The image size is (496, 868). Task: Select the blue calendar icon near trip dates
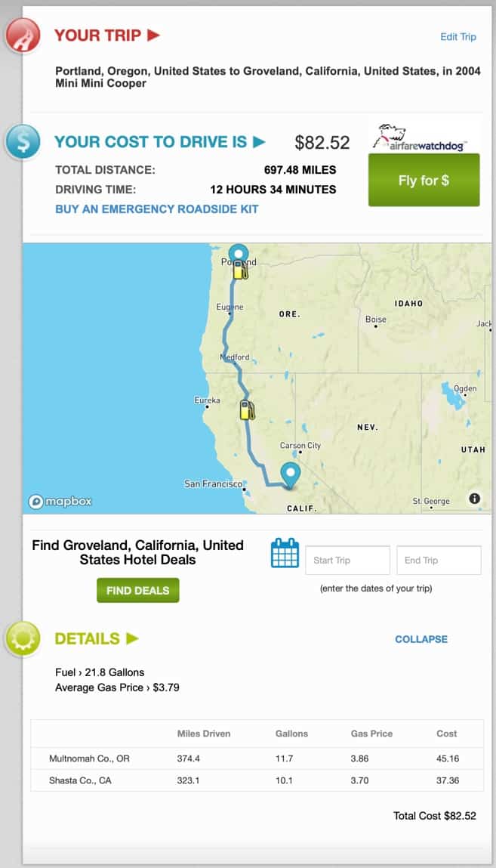click(x=284, y=555)
